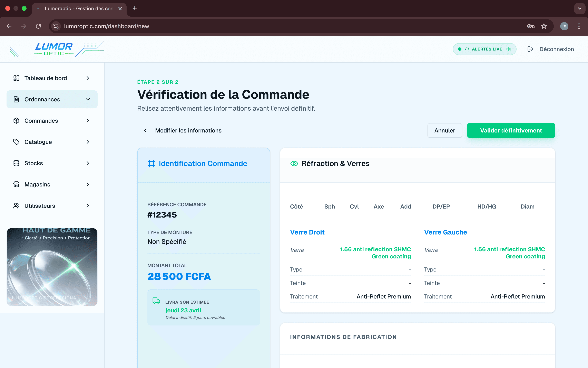
Task: Click the Annuler button
Action: point(445,130)
